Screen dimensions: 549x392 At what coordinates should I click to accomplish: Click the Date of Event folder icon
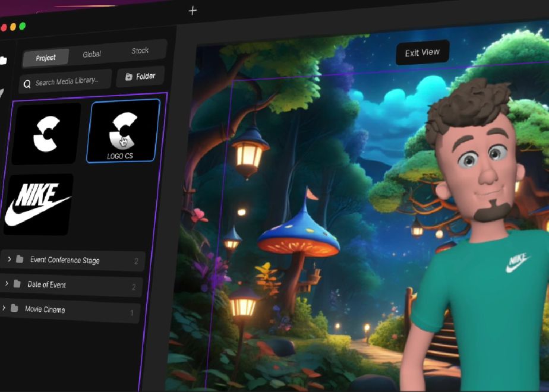click(17, 284)
